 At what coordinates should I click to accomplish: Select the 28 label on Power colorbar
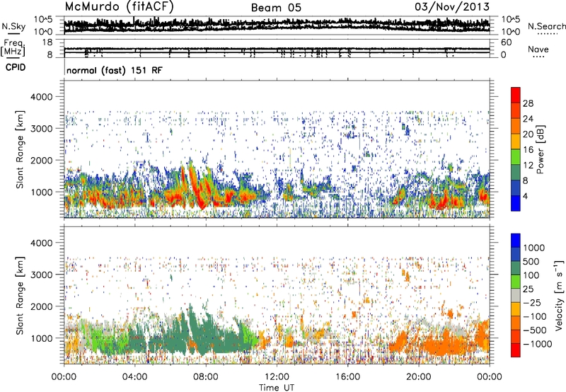click(528, 103)
